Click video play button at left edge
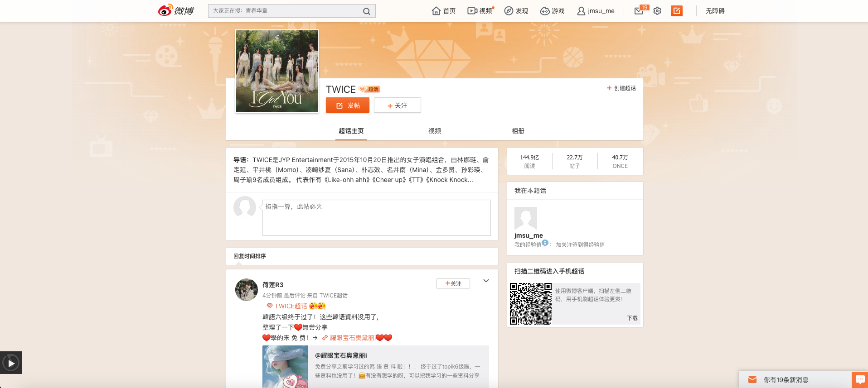868x388 pixels. click(x=11, y=363)
